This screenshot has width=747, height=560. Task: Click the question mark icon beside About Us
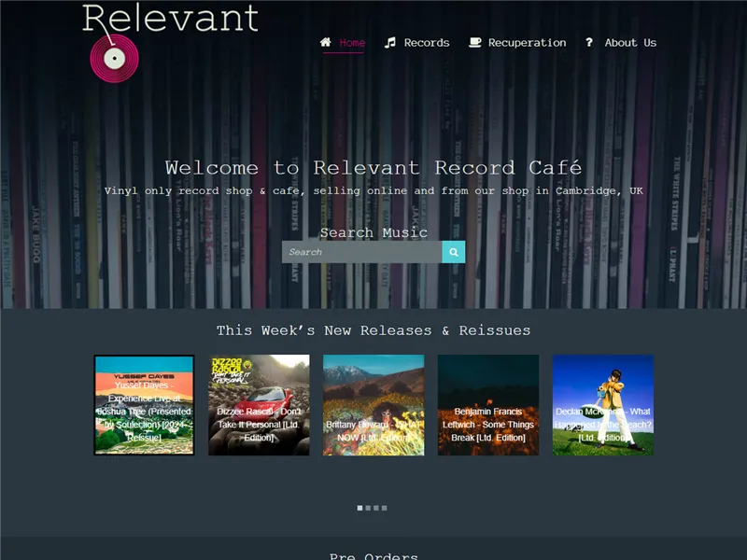[x=589, y=42]
